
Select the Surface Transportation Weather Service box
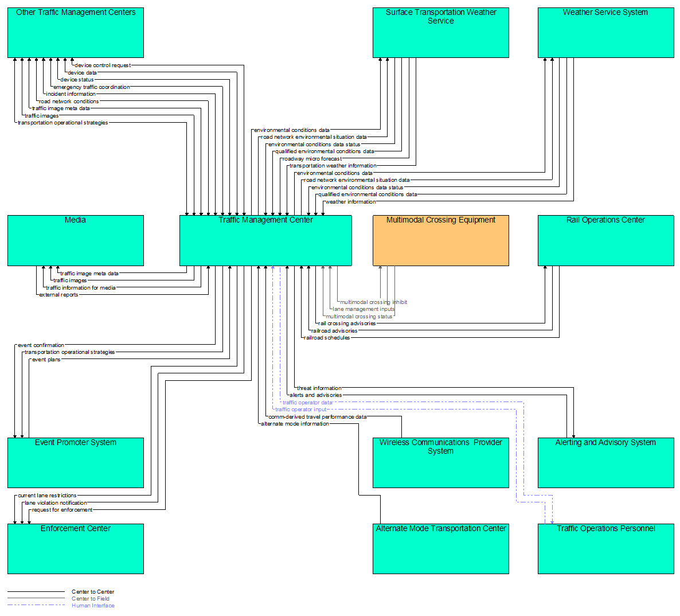440,33
